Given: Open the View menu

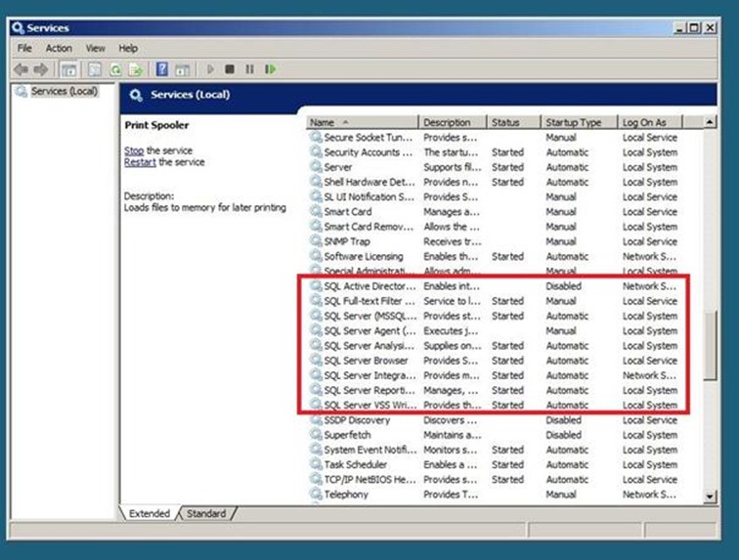Looking at the screenshot, I should click(x=95, y=48).
